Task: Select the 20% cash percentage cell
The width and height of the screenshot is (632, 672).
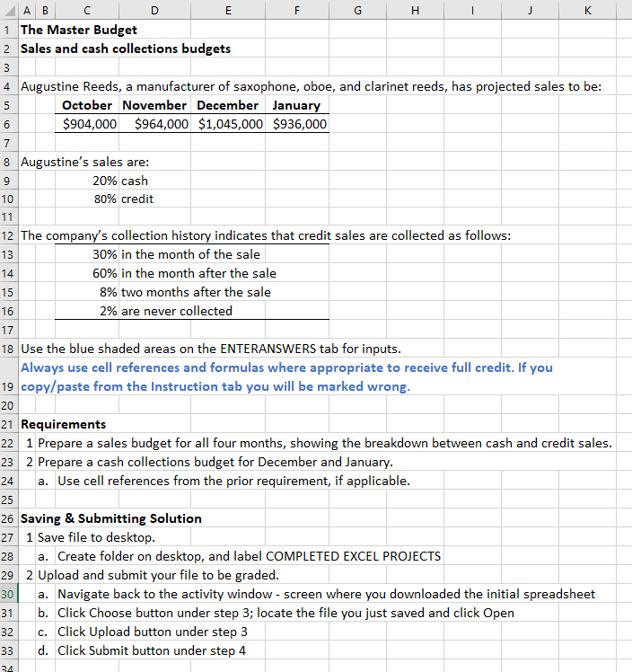Action: pos(87,181)
